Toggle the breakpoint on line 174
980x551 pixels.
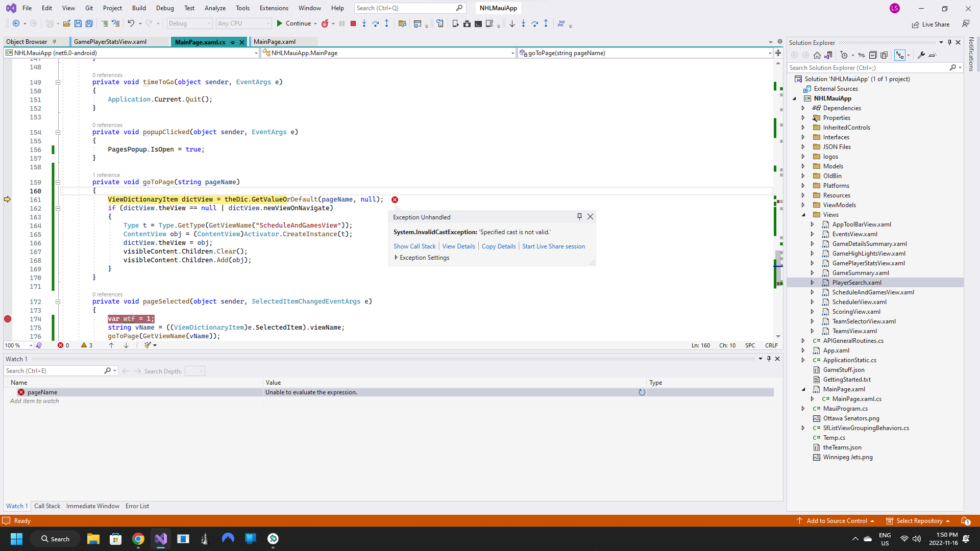pos(8,319)
